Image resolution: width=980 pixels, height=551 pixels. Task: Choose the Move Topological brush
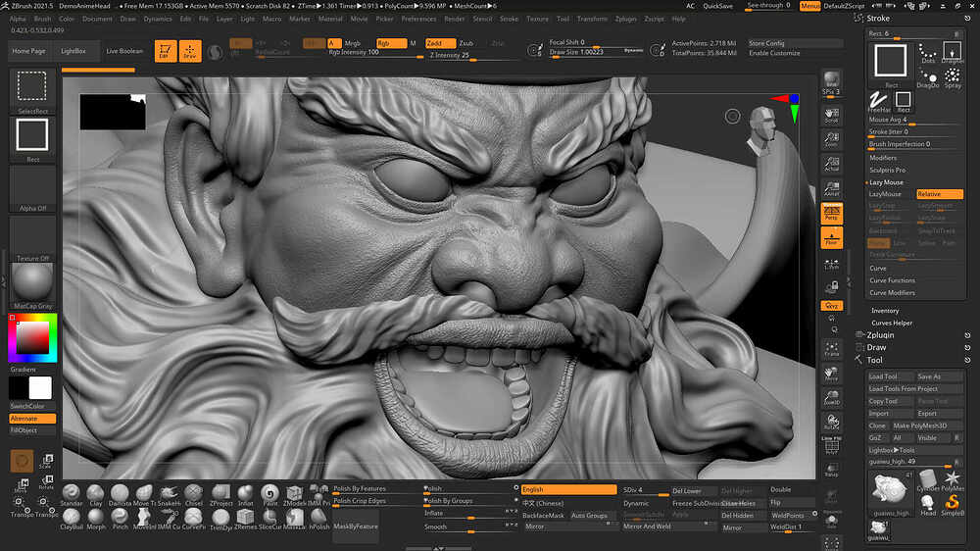click(x=144, y=494)
